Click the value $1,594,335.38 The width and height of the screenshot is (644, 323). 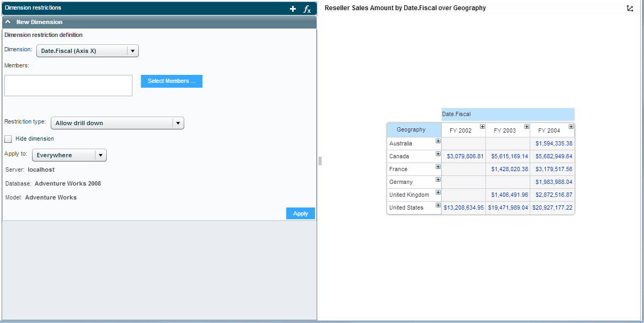click(554, 144)
